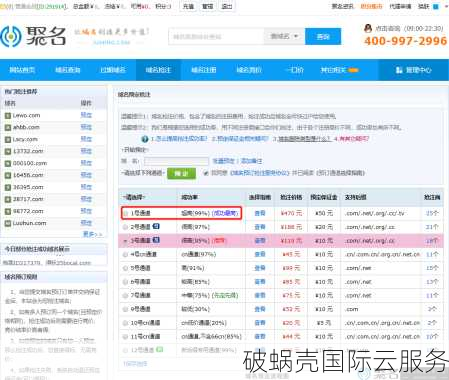
Task: Open the 域名注册 navigation item
Action: (204, 70)
